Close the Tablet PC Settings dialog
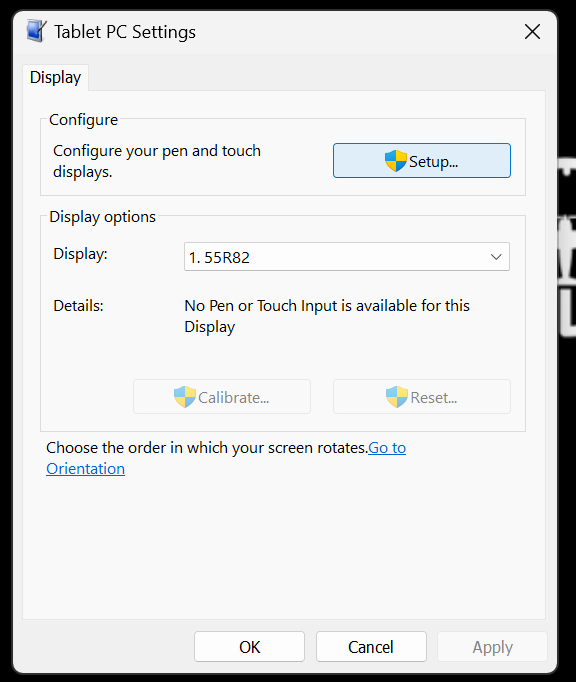This screenshot has width=576, height=682. [532, 32]
